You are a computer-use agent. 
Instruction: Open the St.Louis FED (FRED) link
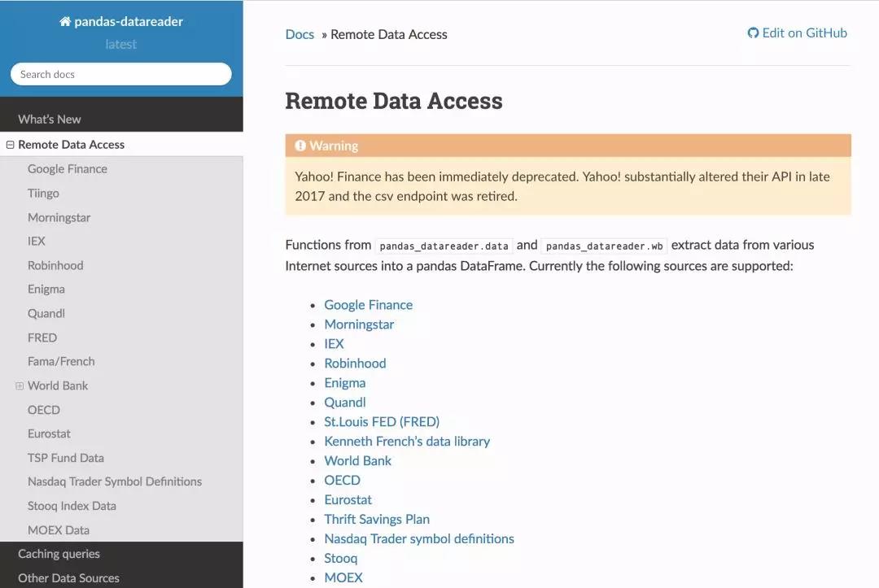click(382, 421)
